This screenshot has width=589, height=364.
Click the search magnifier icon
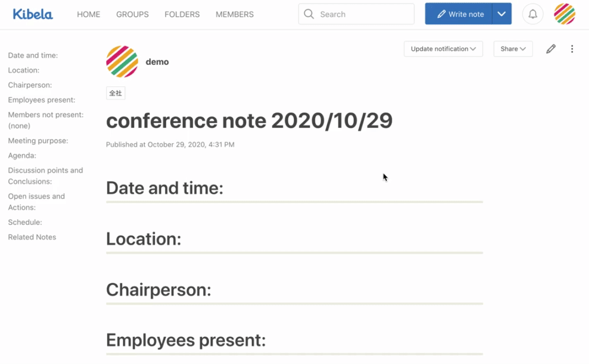309,14
